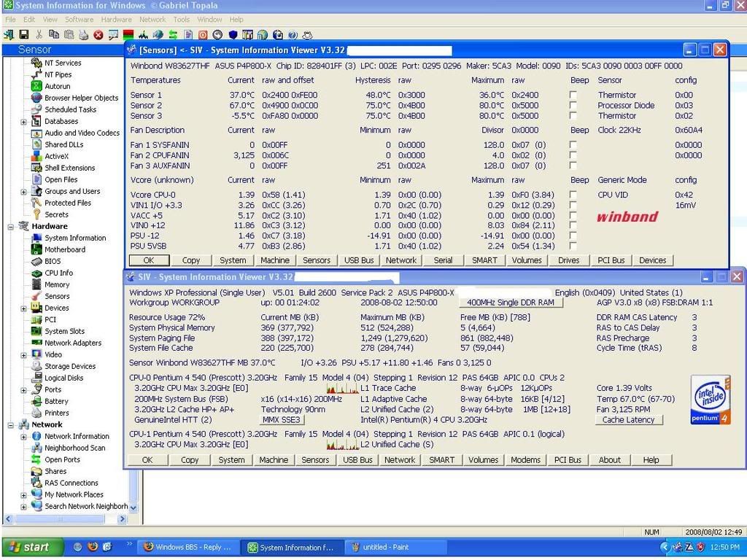Click the floppy disk save toolbar icon
This screenshot has width=747, height=560.
(x=24, y=35)
